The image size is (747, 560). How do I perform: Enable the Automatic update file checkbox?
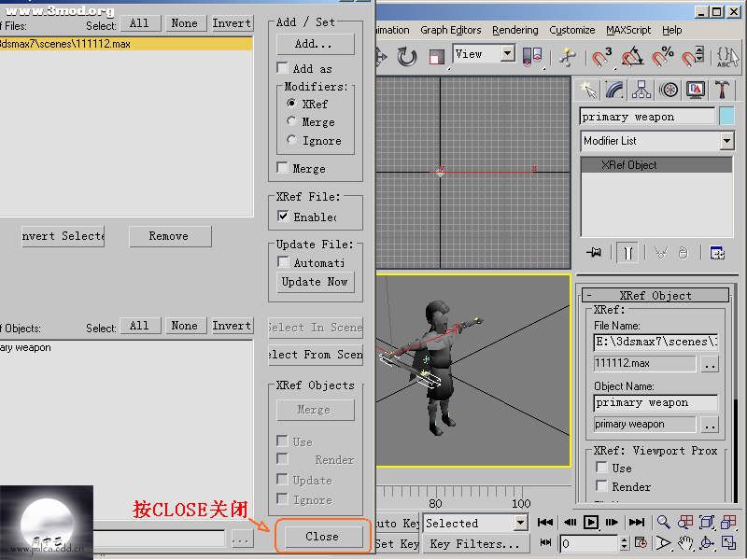coord(283,263)
